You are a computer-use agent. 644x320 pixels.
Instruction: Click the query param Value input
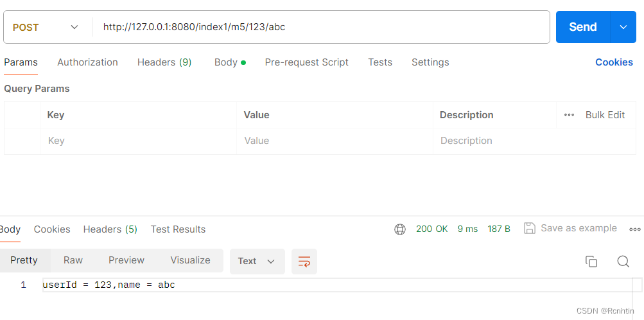335,141
